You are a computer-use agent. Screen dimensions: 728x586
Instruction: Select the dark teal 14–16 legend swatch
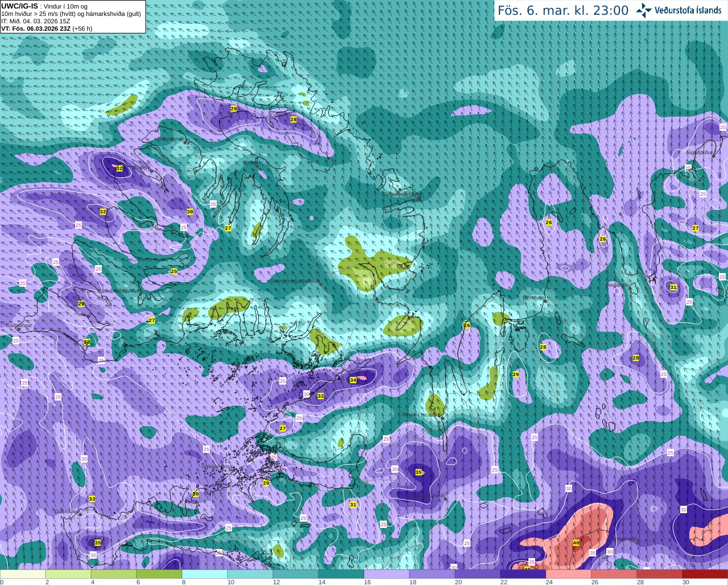coord(341,574)
